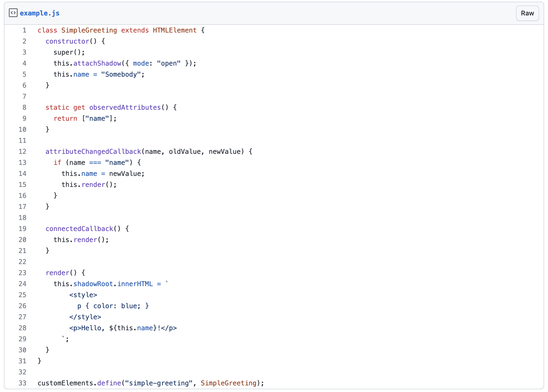Click the attachShadow call on line 4
The image size is (548, 392).
coord(97,63)
